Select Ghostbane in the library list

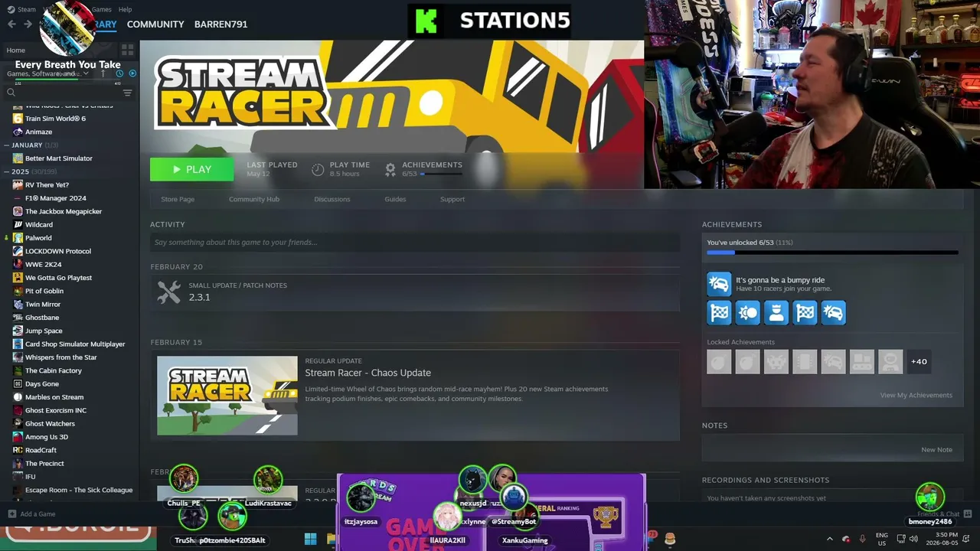[41, 318]
